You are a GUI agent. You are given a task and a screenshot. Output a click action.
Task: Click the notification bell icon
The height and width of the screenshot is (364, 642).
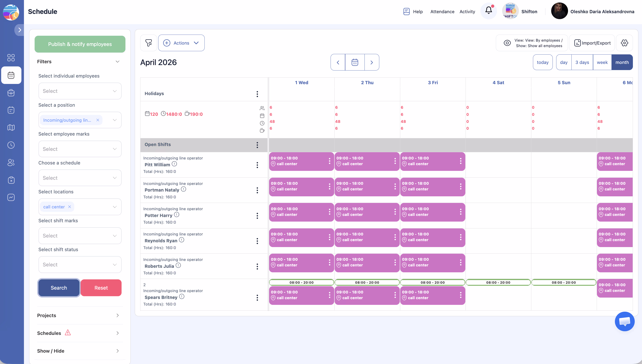point(488,10)
